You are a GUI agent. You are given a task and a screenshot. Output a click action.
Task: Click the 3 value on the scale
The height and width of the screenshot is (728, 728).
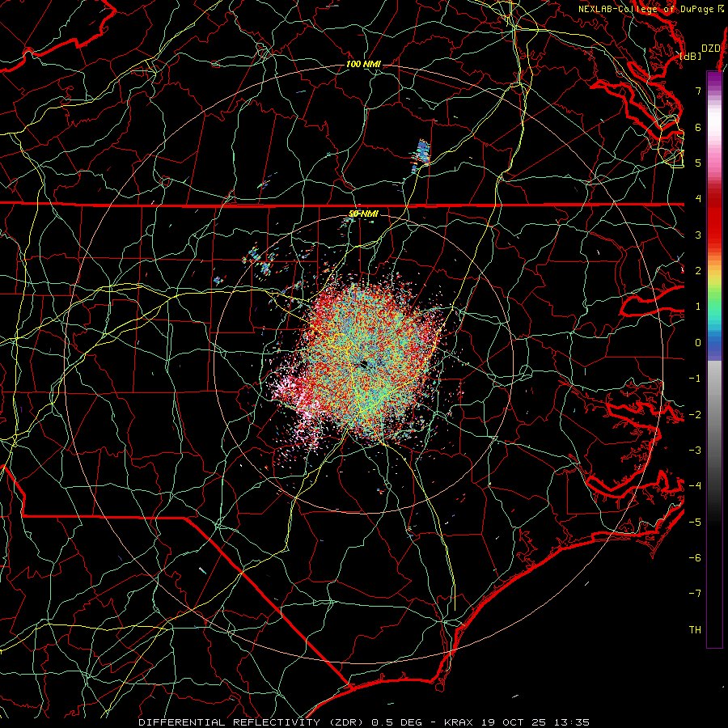pos(698,235)
